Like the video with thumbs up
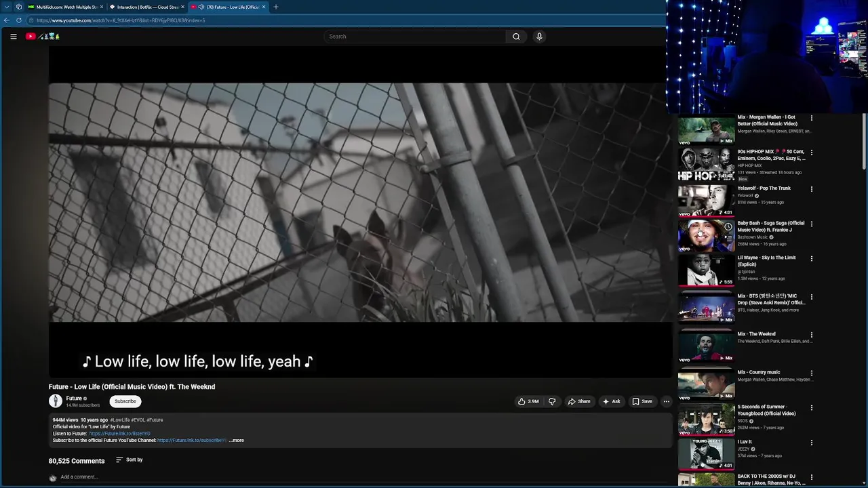 click(528, 401)
